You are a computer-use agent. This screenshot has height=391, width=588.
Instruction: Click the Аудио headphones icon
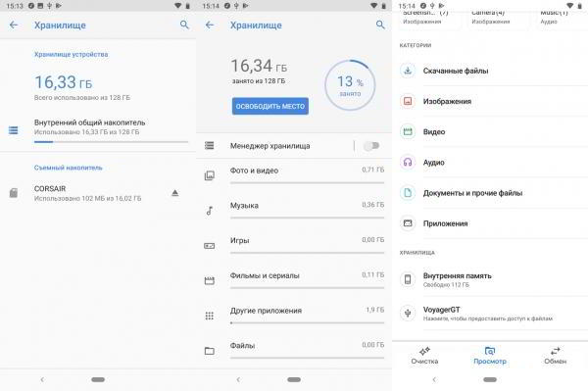point(408,163)
